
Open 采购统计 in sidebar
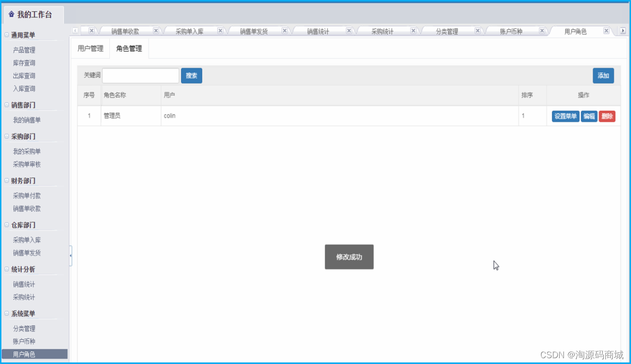pos(24,297)
